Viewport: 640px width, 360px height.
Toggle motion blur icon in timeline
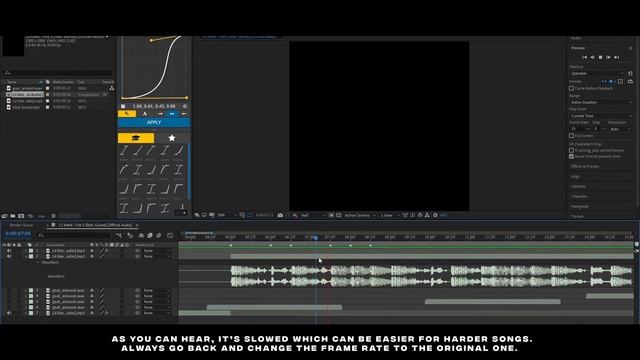coord(159,236)
